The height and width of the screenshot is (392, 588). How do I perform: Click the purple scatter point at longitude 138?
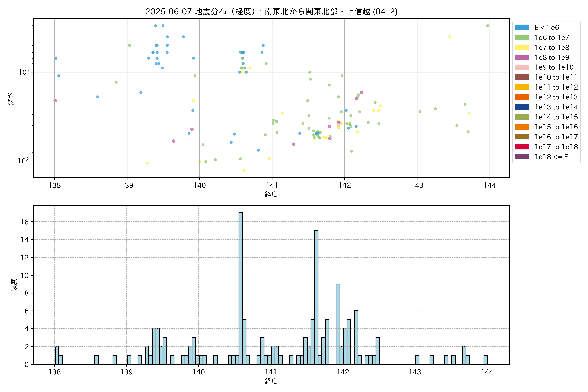[55, 101]
